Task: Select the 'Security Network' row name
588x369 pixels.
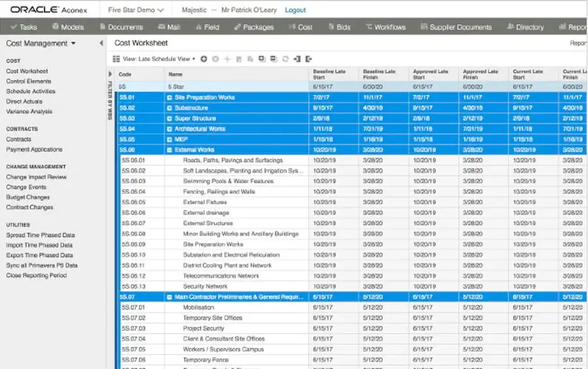Action: (x=205, y=287)
